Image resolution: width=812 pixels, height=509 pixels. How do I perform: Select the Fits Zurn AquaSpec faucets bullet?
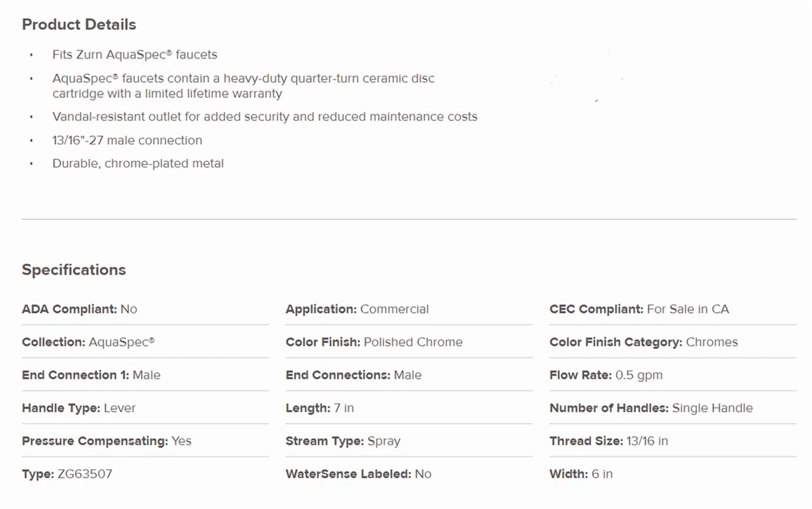click(134, 55)
